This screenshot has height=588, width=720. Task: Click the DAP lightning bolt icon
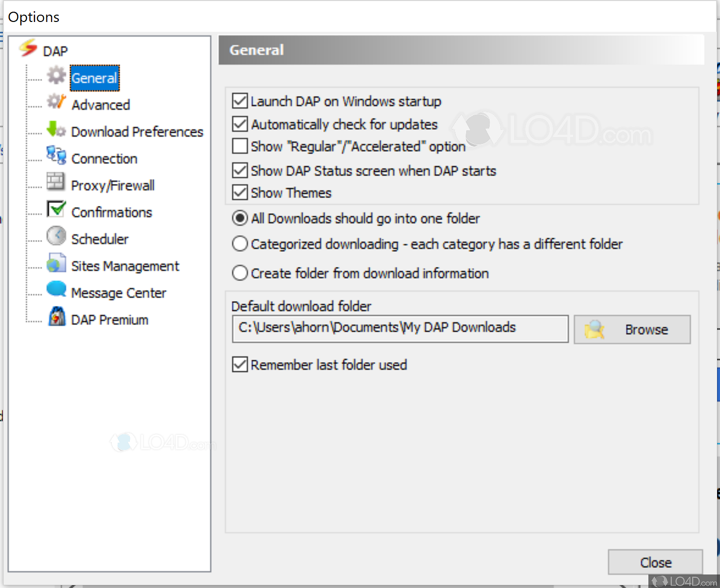coord(28,49)
